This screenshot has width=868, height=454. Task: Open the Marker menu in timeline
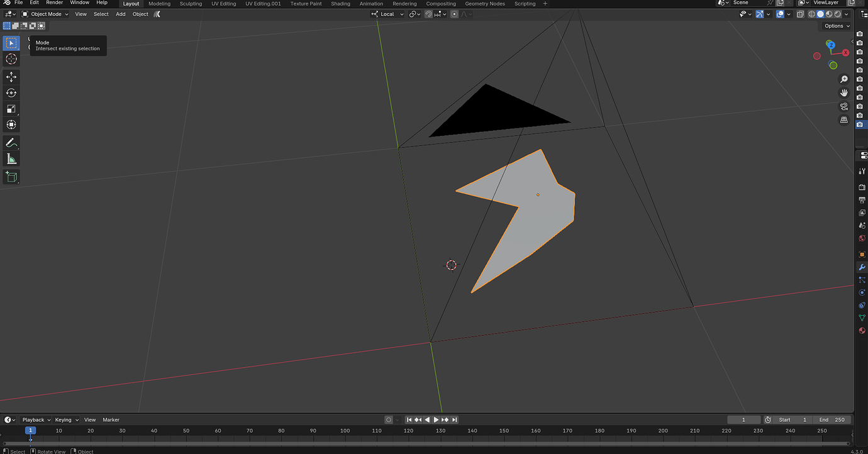coord(111,419)
